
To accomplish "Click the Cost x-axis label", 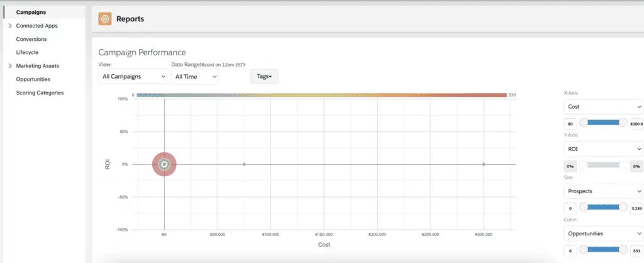I will (x=324, y=245).
